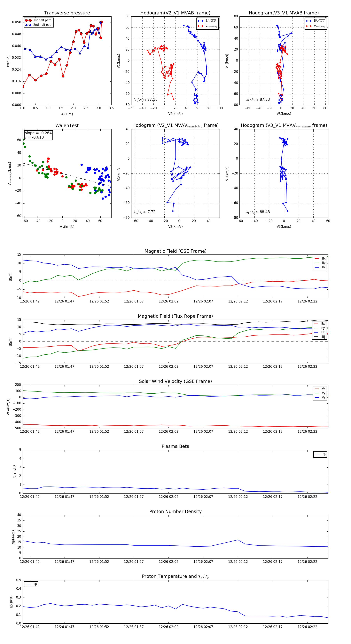The width and height of the screenshot is (351, 644).
Task: Select the λ1/λ2 ≈ 7.72 annotation
Action: [x=145, y=212]
